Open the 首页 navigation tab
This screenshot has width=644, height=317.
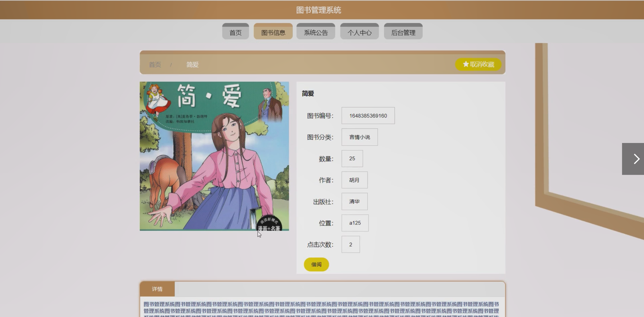[235, 31]
